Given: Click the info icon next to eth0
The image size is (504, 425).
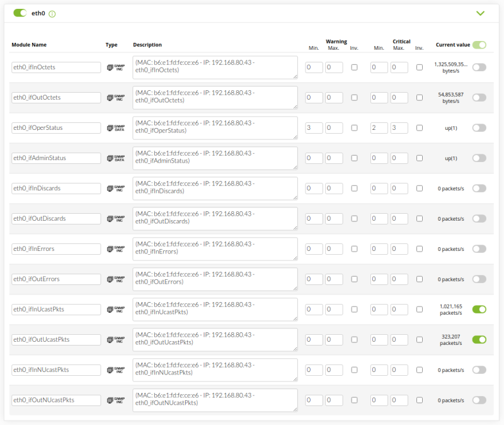Looking at the screenshot, I should tap(52, 14).
